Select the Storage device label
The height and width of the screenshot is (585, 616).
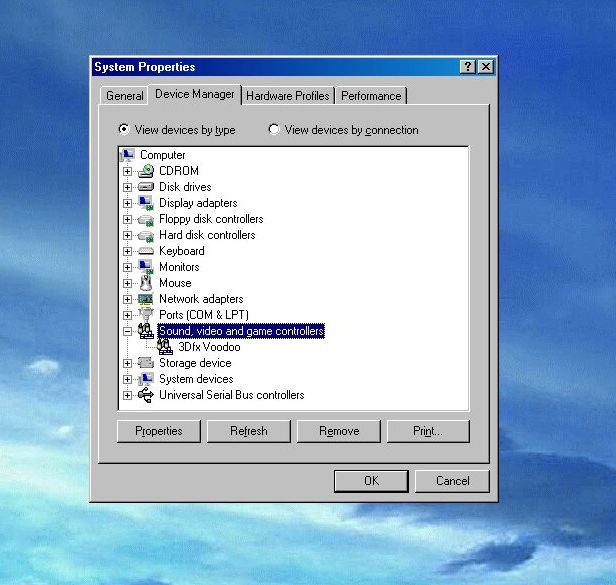[195, 363]
